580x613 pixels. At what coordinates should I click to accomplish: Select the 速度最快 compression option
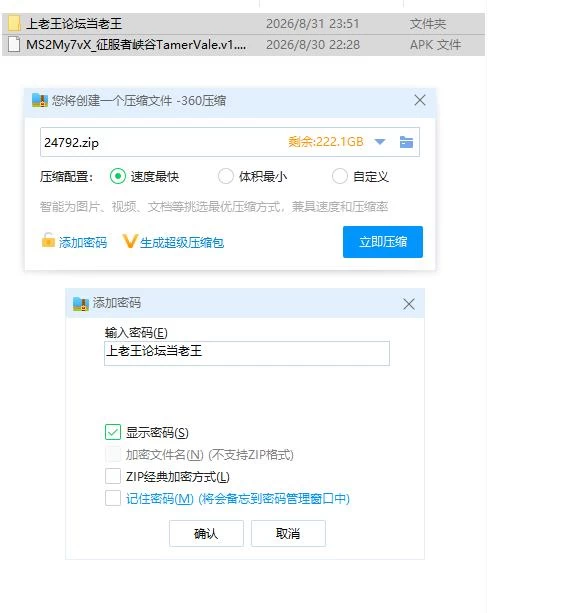[x=118, y=176]
